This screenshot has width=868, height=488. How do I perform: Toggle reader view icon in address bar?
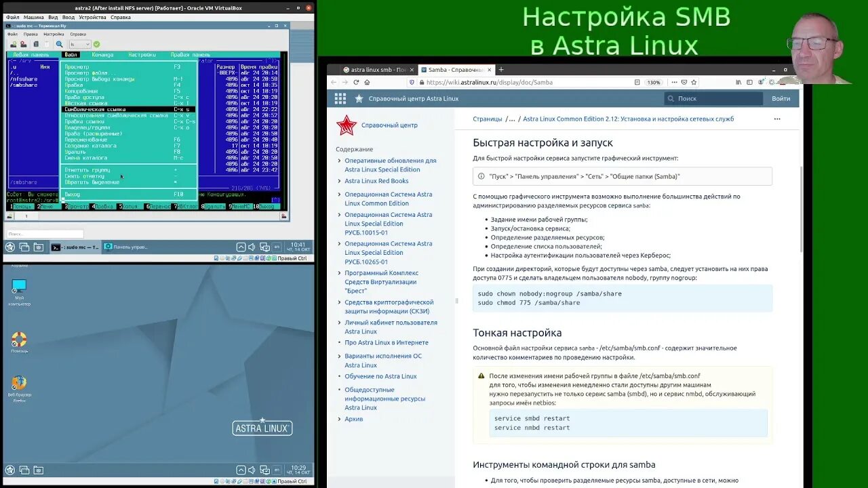coord(637,82)
